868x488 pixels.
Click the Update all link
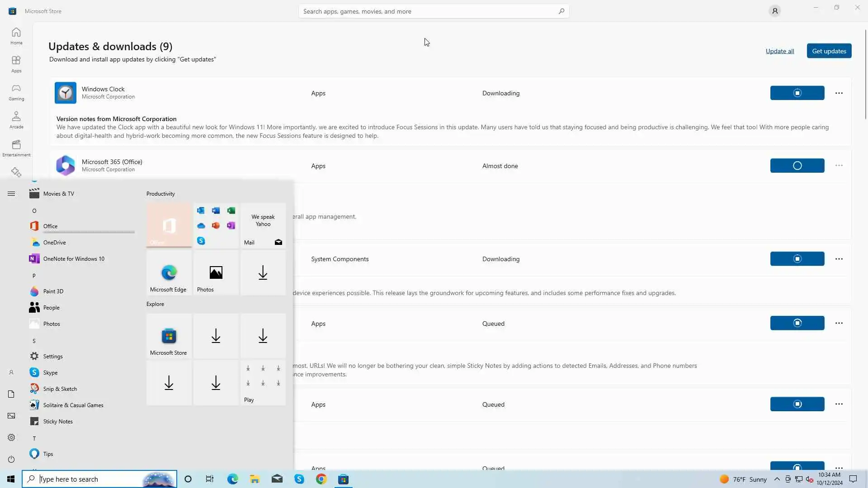(779, 51)
